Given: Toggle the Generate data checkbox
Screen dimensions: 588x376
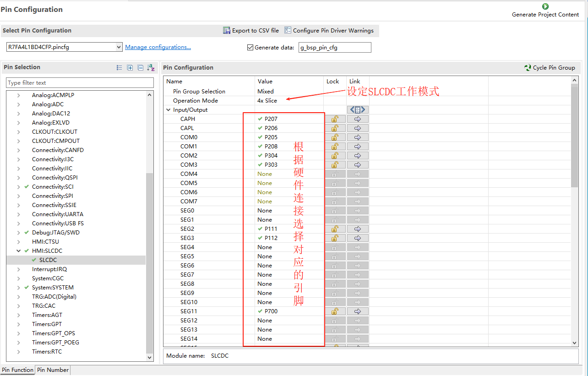Looking at the screenshot, I should 250,47.
